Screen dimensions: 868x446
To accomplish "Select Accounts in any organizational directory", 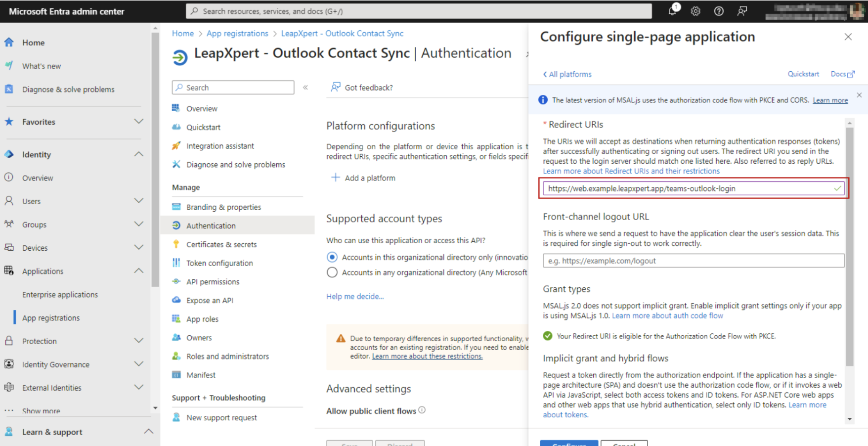I will coord(332,272).
